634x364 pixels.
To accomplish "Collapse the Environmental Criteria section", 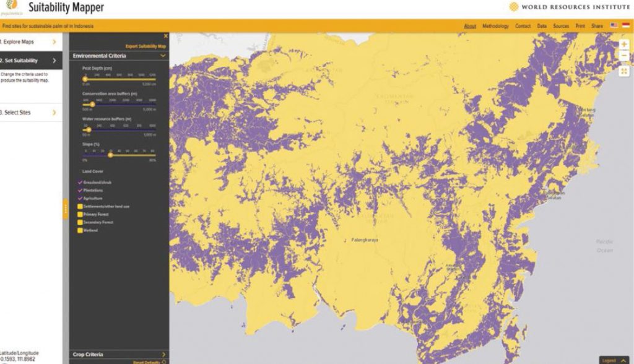I will 162,55.
